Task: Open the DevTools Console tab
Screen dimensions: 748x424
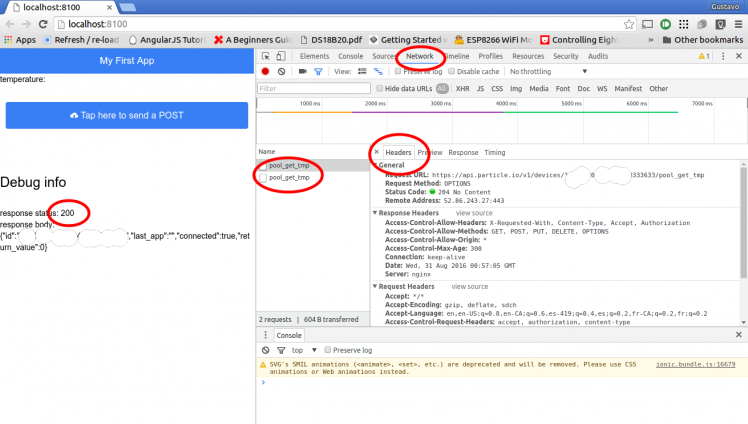Action: pyautogui.click(x=351, y=56)
